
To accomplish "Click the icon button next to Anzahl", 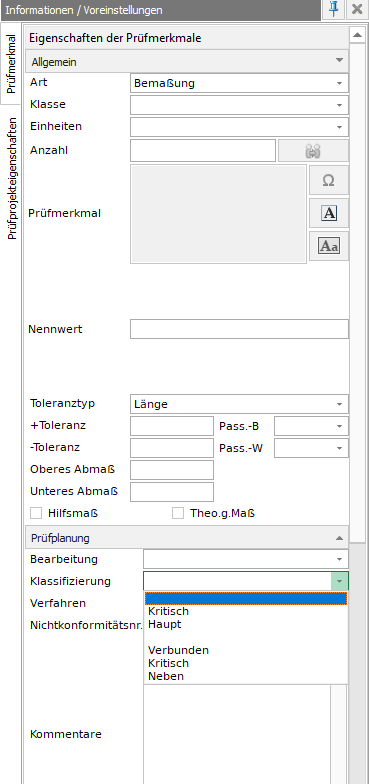I will [x=313, y=150].
